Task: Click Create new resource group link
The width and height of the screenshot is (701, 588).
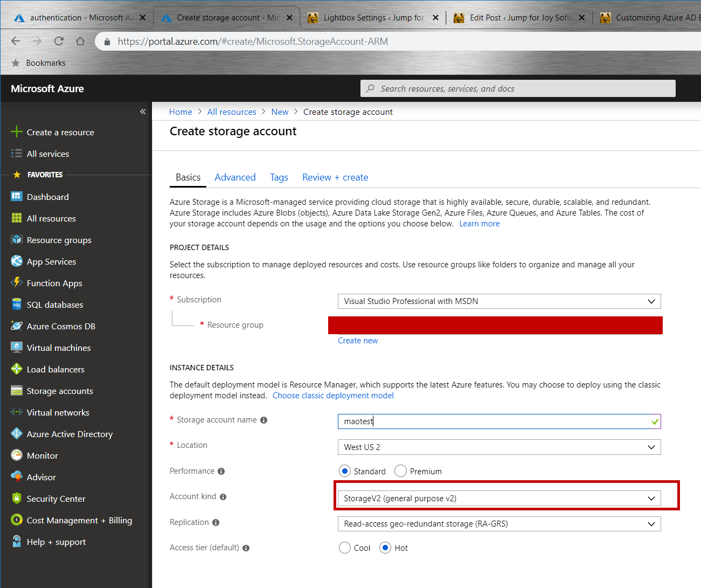Action: coord(358,341)
